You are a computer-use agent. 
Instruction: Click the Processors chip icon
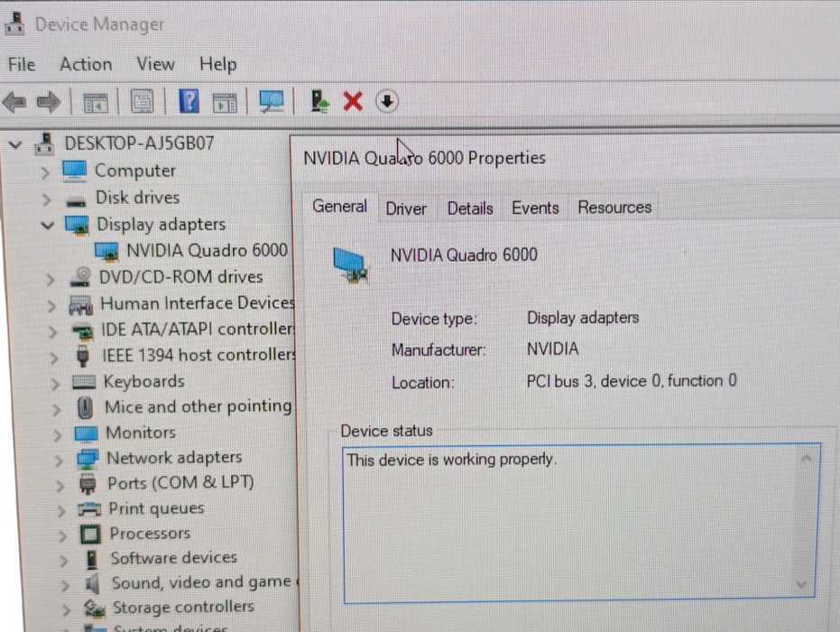tap(89, 534)
